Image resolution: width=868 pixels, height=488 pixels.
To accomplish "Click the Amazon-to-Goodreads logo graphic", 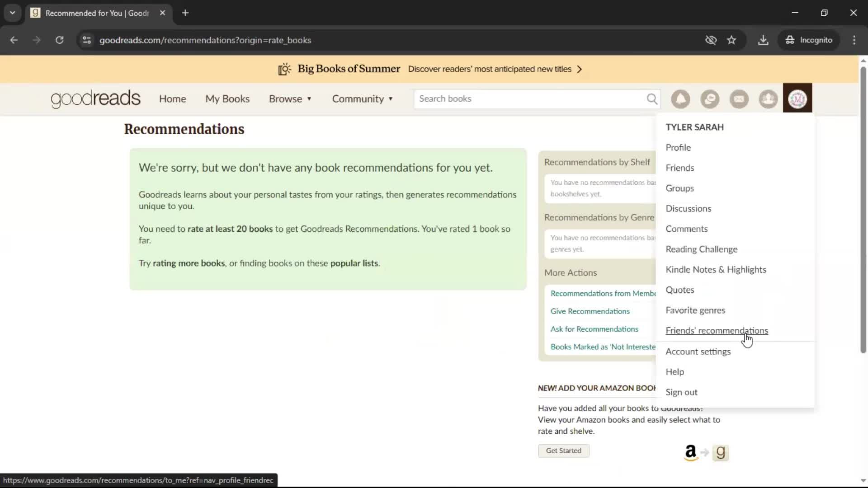I will [706, 452].
